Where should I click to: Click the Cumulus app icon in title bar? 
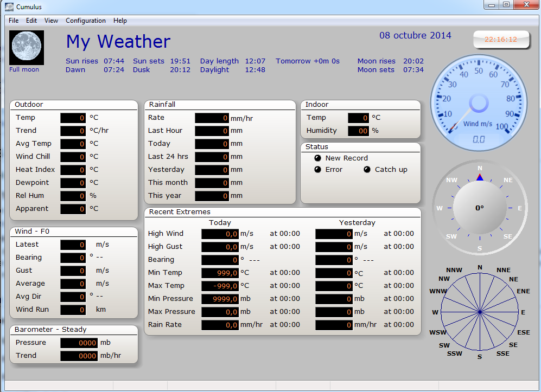(9, 7)
